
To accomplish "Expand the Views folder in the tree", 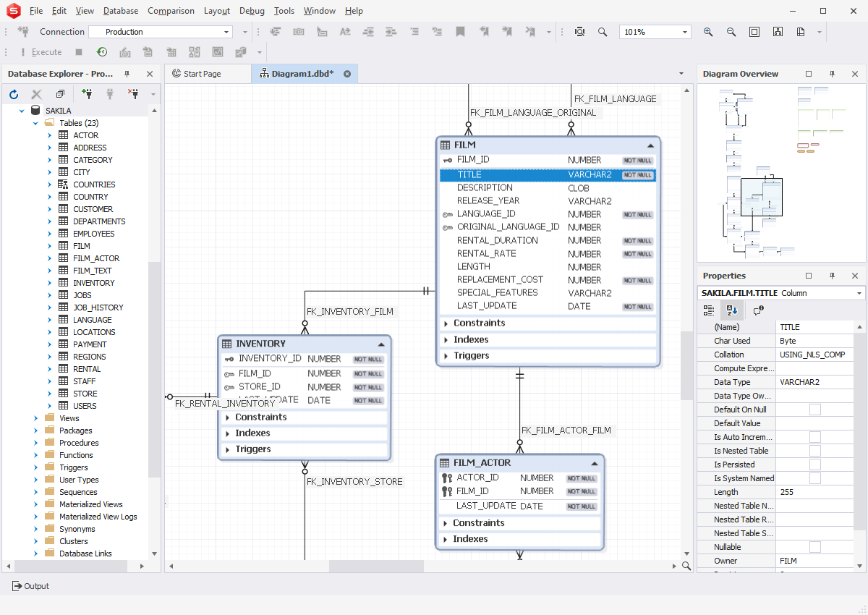I will 35,418.
